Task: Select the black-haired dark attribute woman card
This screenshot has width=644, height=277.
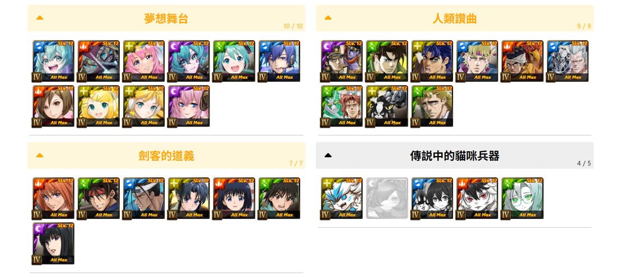Action: pos(53,244)
